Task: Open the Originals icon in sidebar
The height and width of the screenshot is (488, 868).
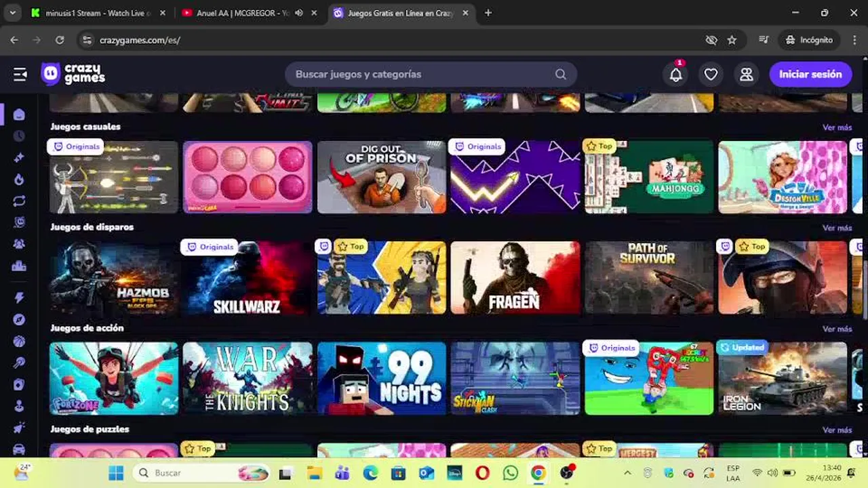Action: (x=19, y=222)
